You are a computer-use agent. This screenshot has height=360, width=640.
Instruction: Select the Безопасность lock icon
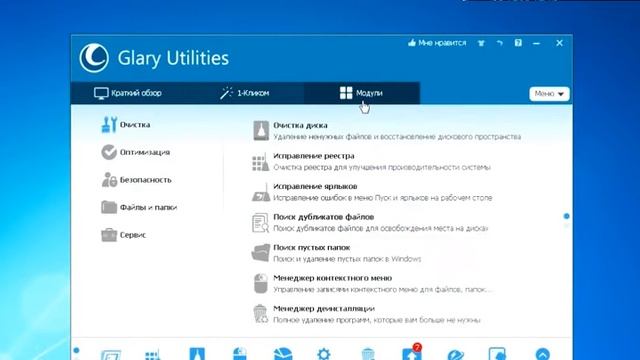tap(109, 180)
